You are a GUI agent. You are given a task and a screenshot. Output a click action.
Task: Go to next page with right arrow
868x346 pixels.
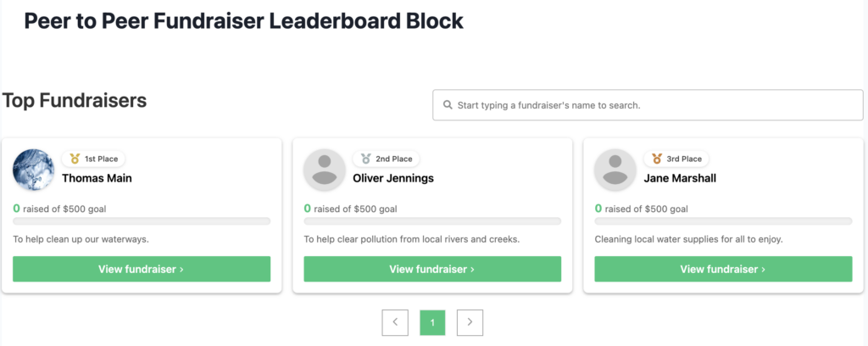point(470,322)
